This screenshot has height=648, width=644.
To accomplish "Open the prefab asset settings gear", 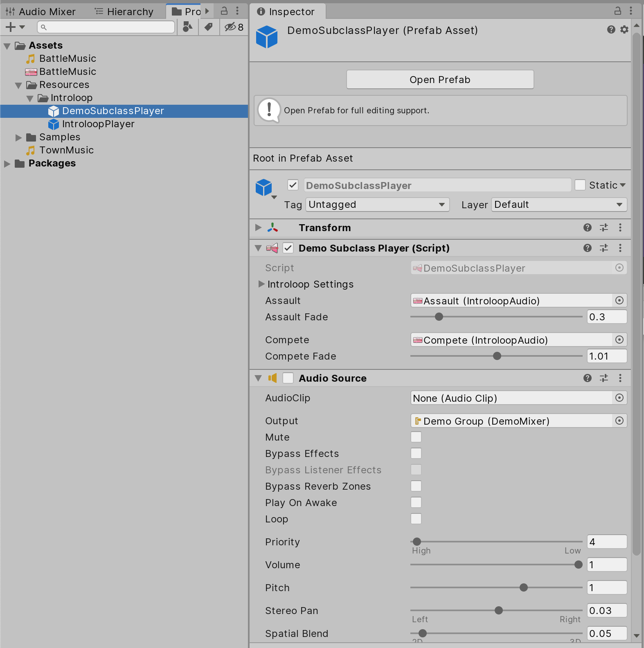I will (624, 29).
